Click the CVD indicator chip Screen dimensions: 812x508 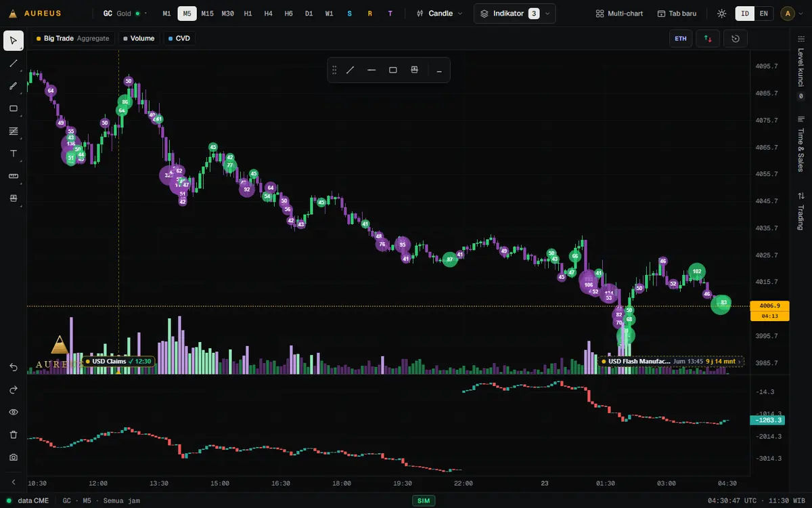(179, 39)
